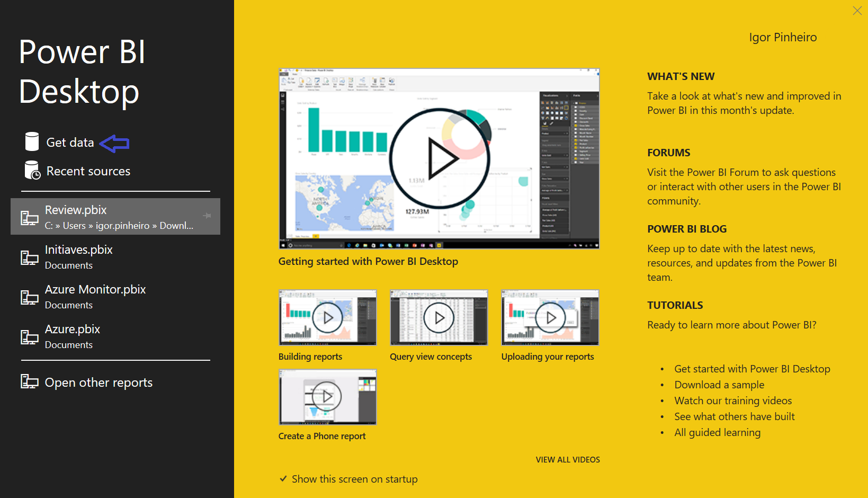The width and height of the screenshot is (868, 498).
Task: Click the Recent sources clock-database icon
Action: [x=32, y=170]
